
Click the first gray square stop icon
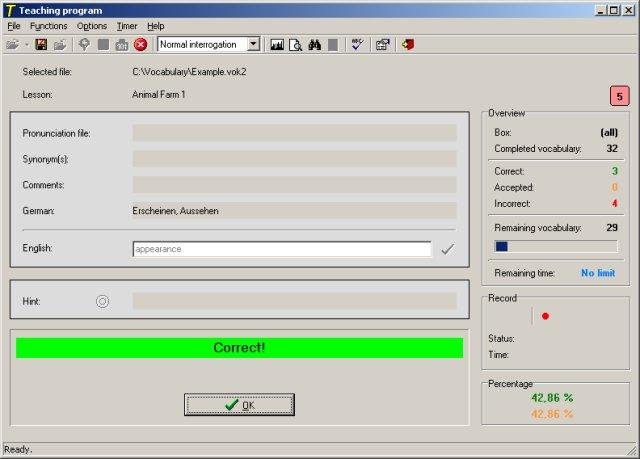103,44
